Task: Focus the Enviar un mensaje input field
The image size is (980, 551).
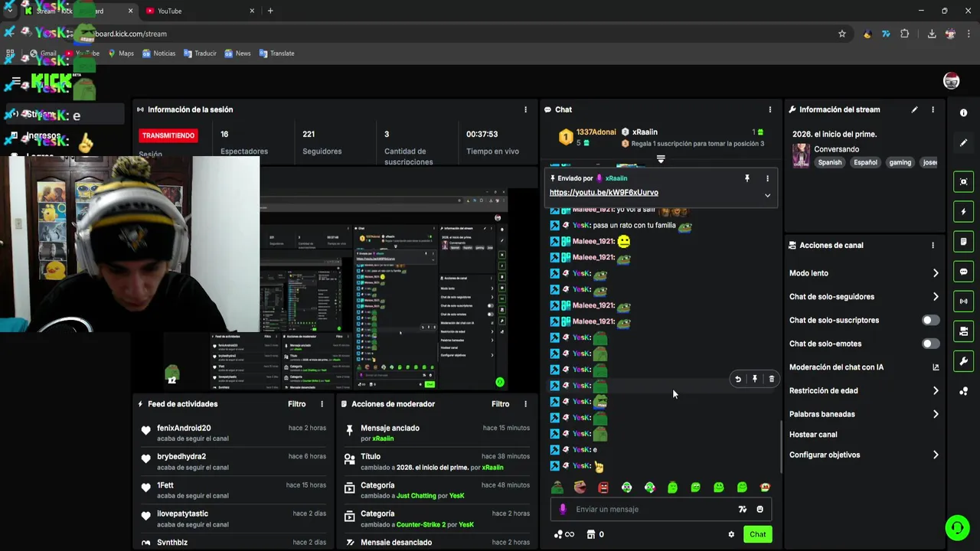Action: (651, 510)
